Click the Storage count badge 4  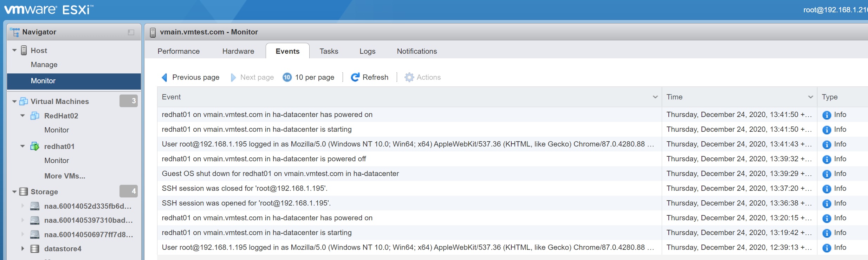click(x=129, y=191)
